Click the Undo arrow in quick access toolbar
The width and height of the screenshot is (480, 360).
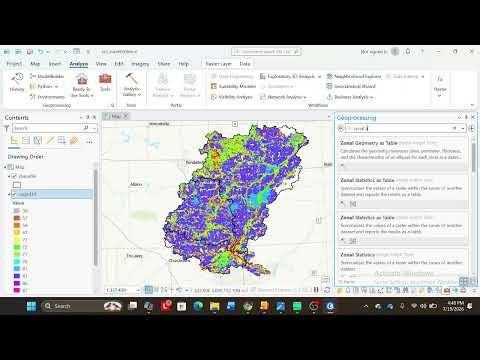pyautogui.click(x=41, y=52)
